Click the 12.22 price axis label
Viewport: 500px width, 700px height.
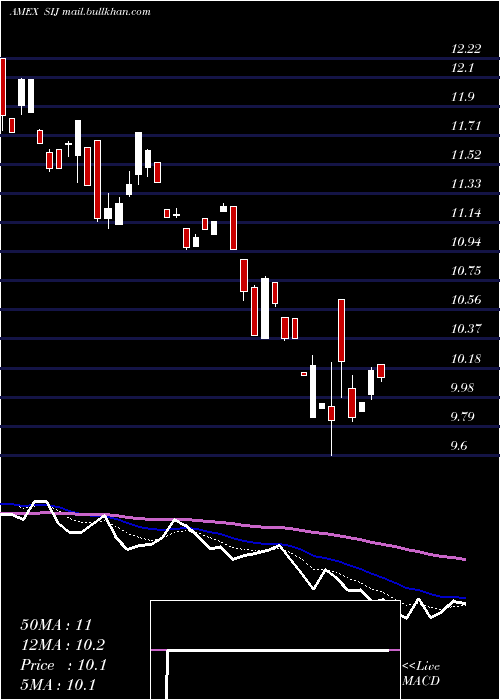coord(466,49)
